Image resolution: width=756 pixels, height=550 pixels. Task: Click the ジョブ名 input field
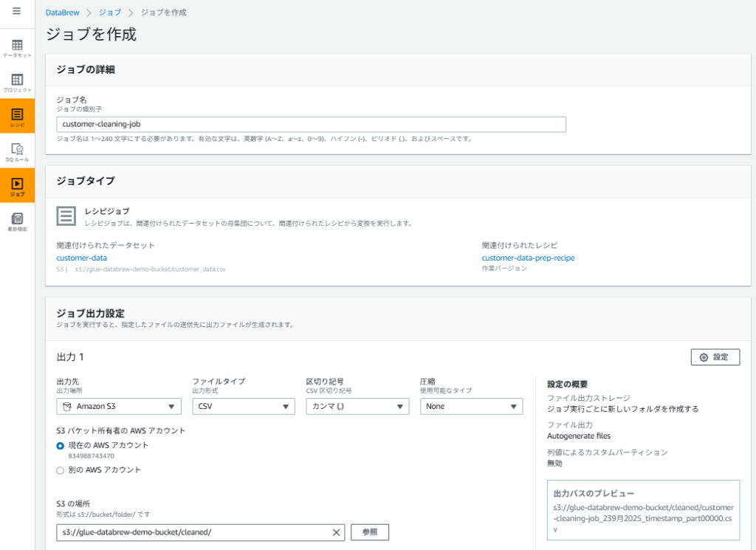pyautogui.click(x=311, y=125)
